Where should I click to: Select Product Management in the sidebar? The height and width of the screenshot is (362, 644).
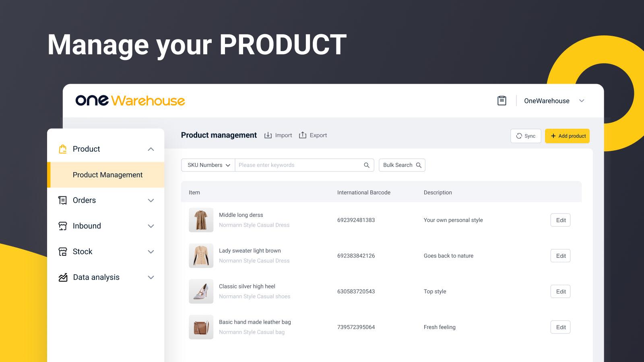click(x=107, y=175)
